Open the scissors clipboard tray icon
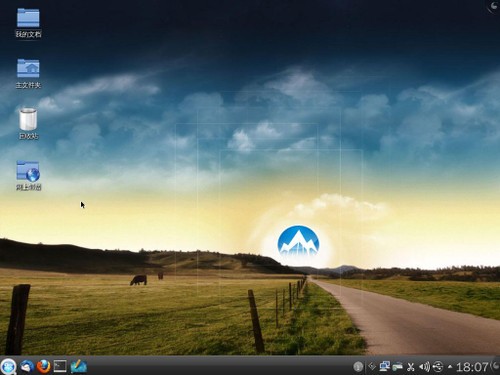The width and height of the screenshot is (500, 375). [411, 367]
